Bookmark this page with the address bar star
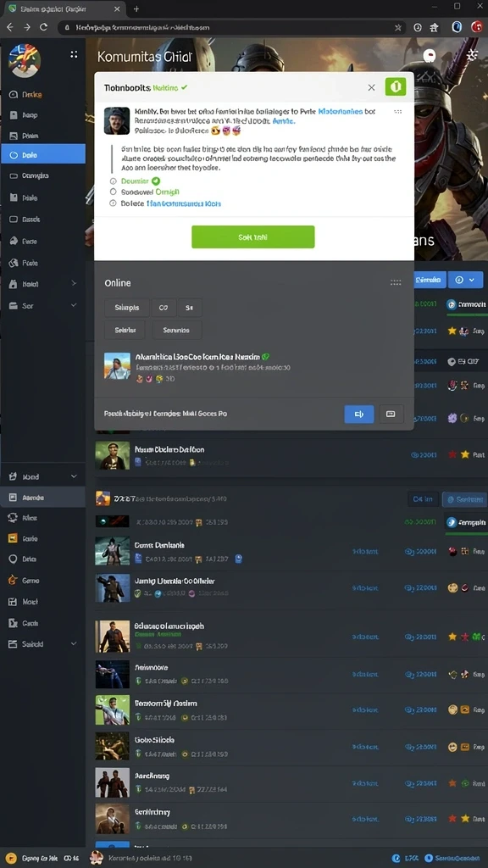This screenshot has height=868, width=488. (398, 27)
